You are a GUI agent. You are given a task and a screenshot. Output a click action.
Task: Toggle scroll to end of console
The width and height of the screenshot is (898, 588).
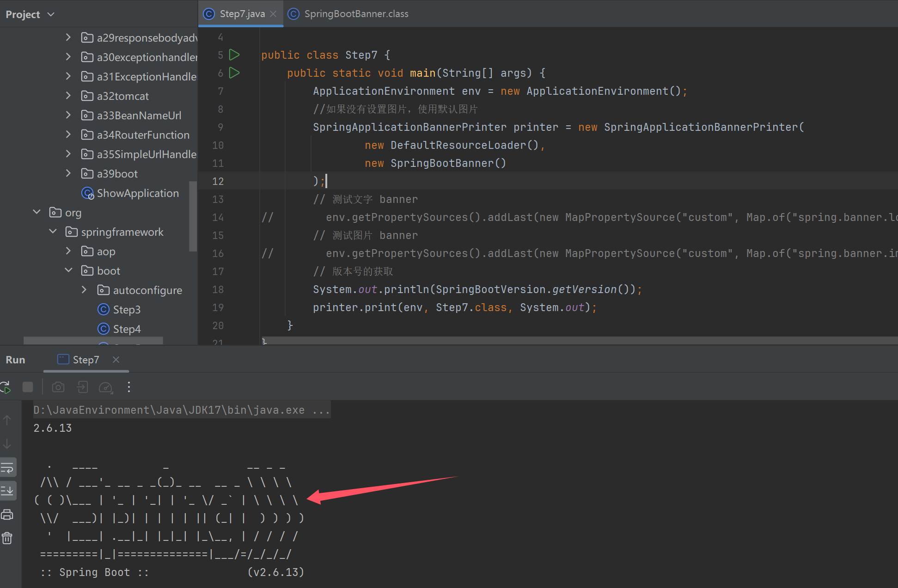tap(7, 490)
